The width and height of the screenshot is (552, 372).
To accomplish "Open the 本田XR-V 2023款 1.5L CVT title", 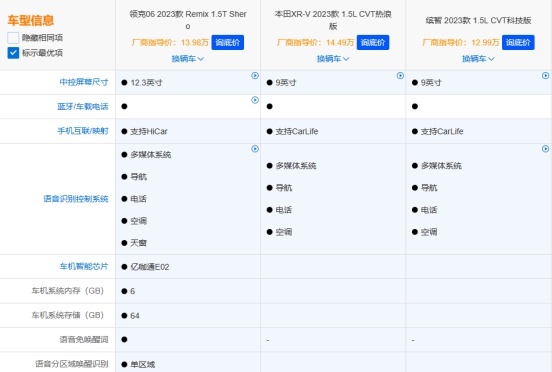I will (333, 20).
